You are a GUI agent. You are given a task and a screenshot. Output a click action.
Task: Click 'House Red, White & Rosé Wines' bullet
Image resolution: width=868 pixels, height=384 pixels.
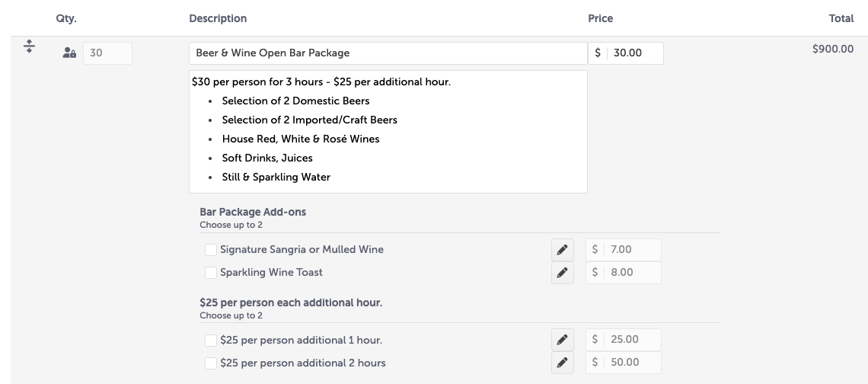301,139
